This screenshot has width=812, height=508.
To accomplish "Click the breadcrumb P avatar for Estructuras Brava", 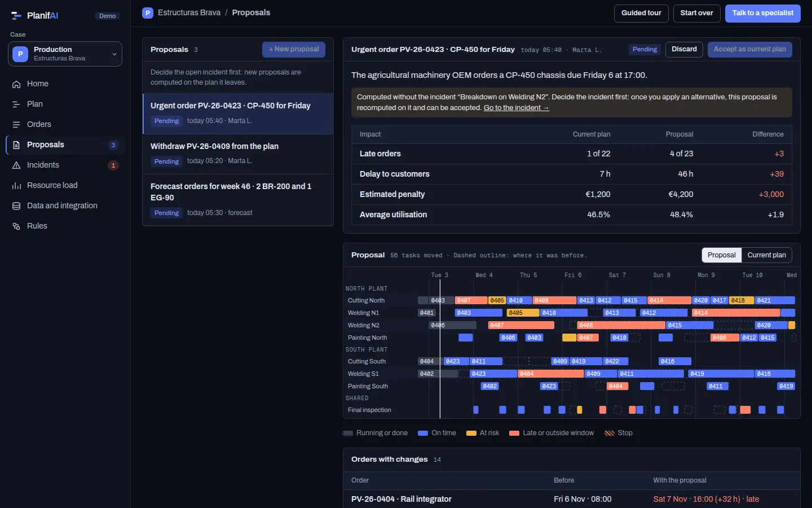I will [x=148, y=13].
